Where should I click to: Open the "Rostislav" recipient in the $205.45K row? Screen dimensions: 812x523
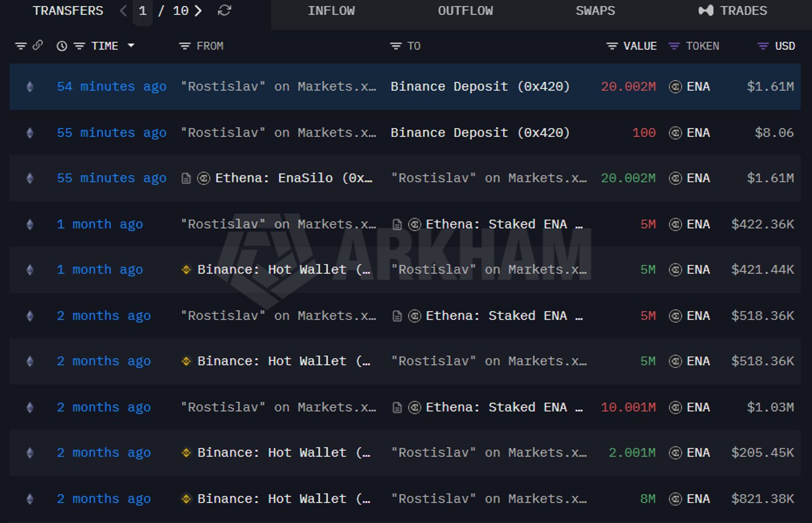(489, 453)
